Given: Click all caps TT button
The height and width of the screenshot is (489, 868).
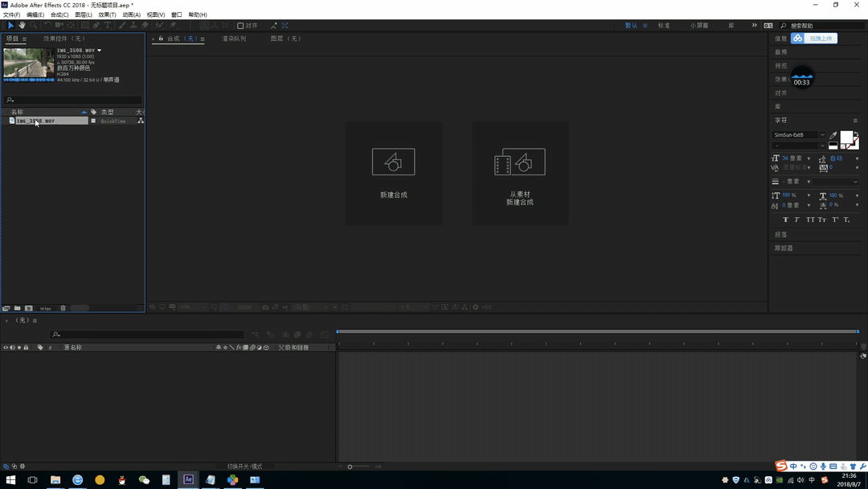Looking at the screenshot, I should tap(810, 220).
